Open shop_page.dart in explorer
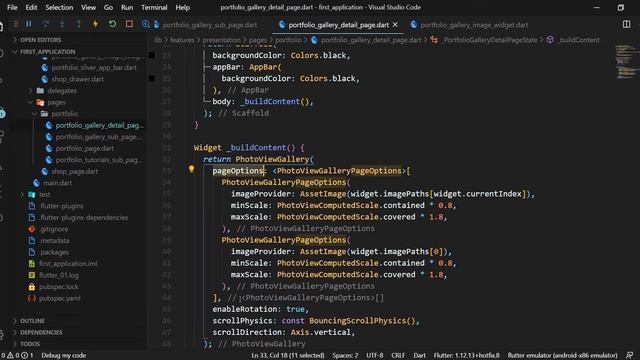 point(75,171)
